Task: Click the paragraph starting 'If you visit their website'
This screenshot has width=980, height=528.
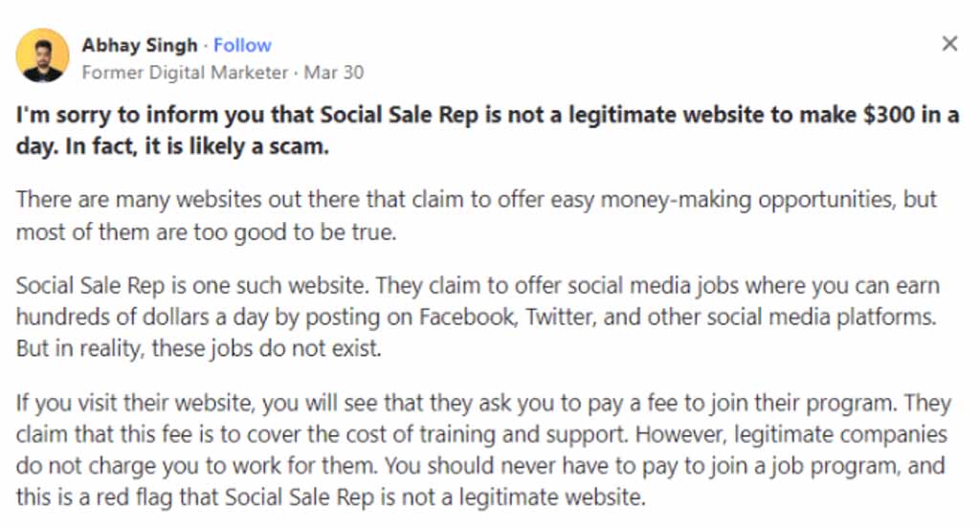Action: 483,450
